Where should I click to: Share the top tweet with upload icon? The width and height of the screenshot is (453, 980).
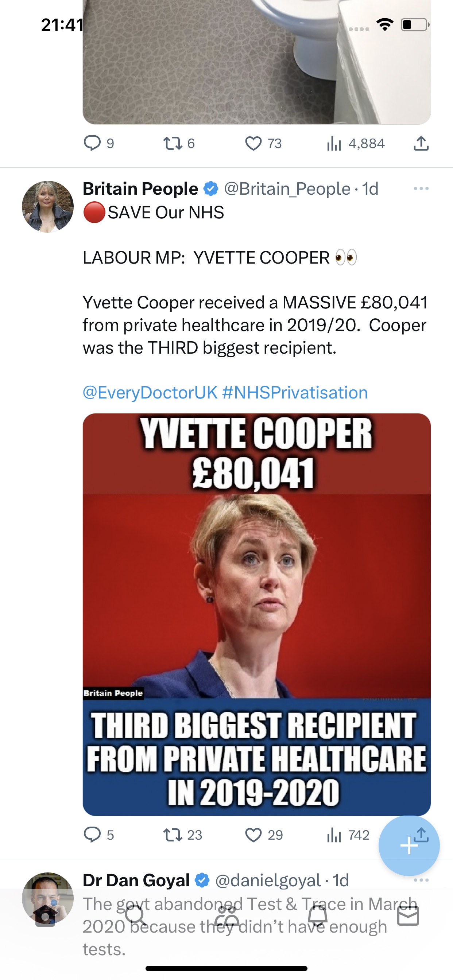point(421,143)
